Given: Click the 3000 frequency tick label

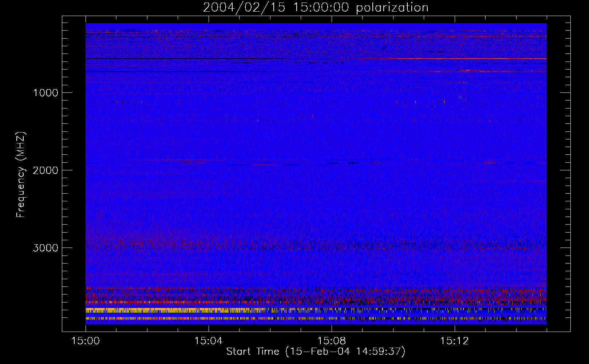Looking at the screenshot, I should 46,248.
